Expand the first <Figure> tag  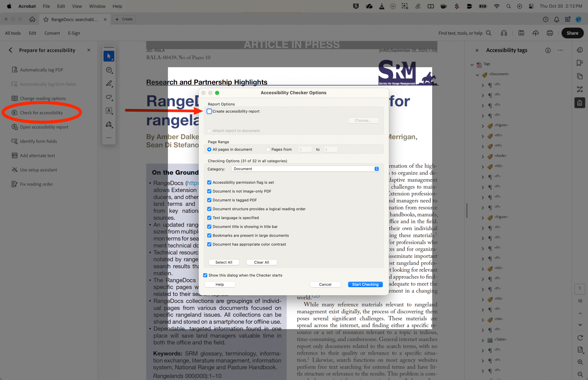tap(483, 125)
